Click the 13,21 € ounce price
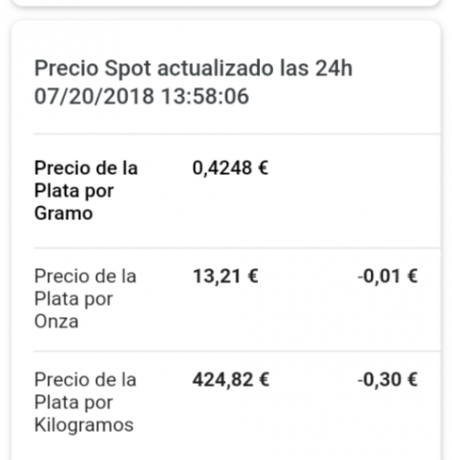452x460 pixels. [x=226, y=276]
